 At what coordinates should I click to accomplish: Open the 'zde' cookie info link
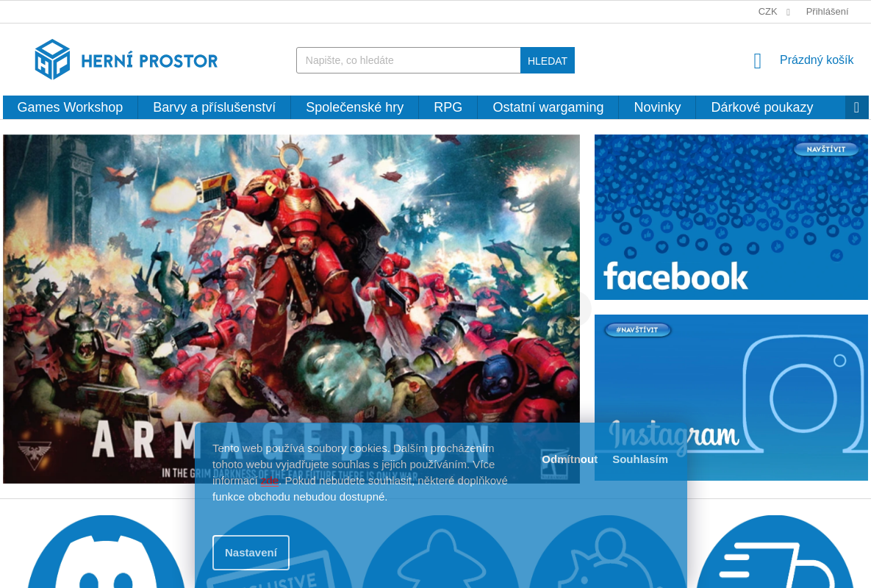pos(270,481)
